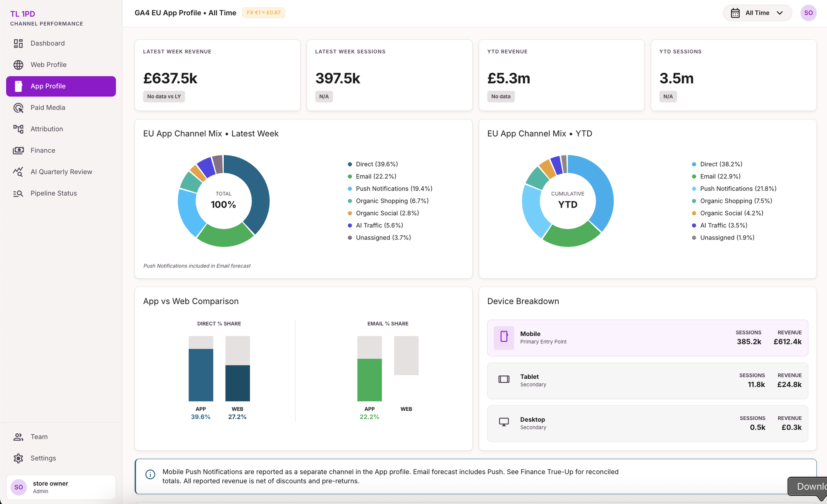Click the £637.5k latest week revenue value
827x504 pixels.
tap(170, 78)
